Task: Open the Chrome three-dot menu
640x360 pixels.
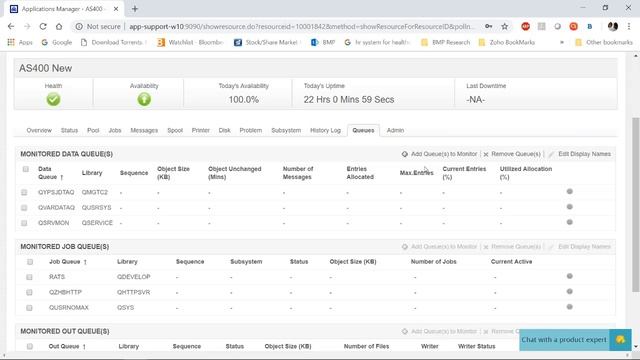Action: 629,27
